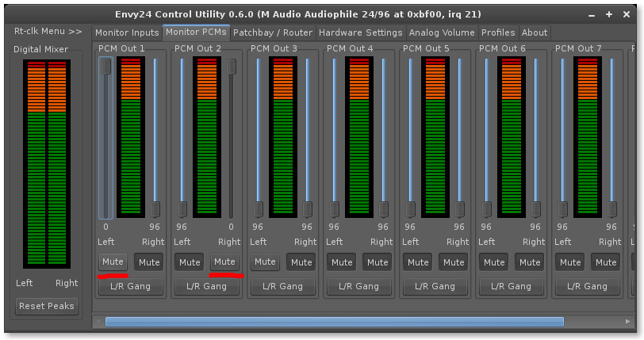
Task: Open the Rt-clk Menu >> label
Action: click(x=48, y=31)
